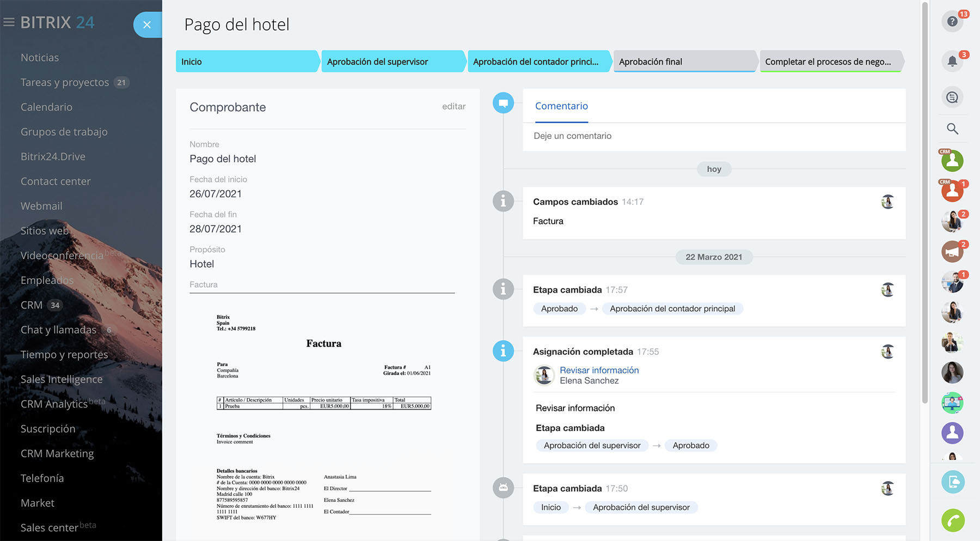The width and height of the screenshot is (980, 541).
Task: Type in the Deje un comentario field
Action: coord(713,136)
